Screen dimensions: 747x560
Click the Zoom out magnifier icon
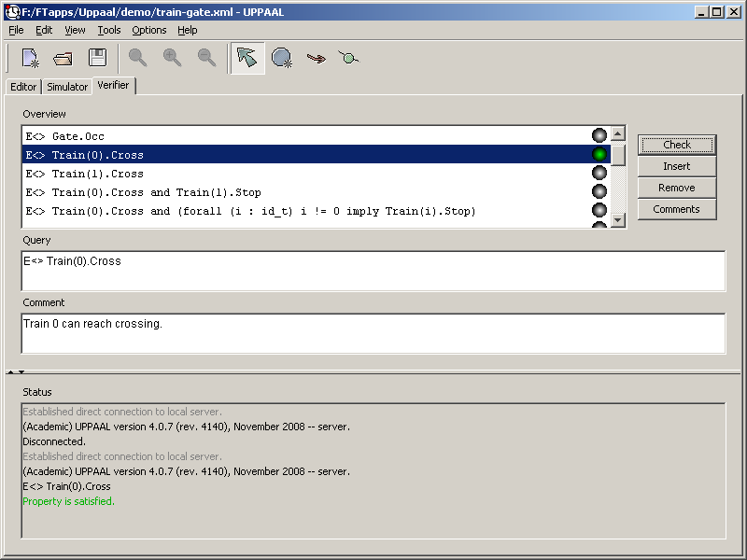(x=206, y=58)
